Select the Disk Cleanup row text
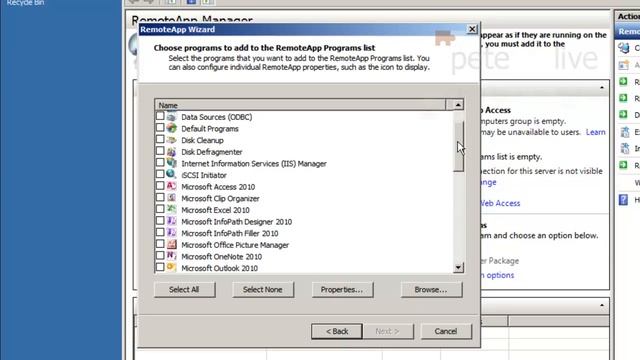 [x=202, y=140]
